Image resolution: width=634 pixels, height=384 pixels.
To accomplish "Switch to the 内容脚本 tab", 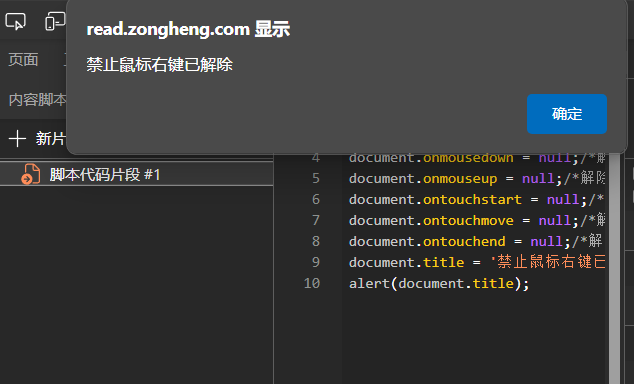I will tap(37, 100).
